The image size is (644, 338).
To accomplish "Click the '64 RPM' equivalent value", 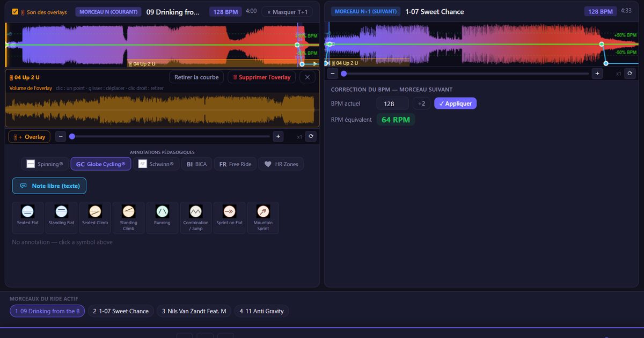I will click(396, 120).
